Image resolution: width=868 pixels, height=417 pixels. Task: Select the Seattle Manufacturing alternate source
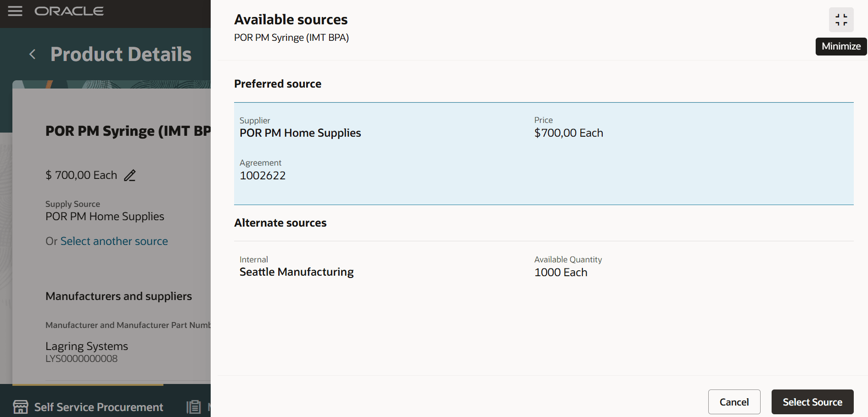coord(296,272)
